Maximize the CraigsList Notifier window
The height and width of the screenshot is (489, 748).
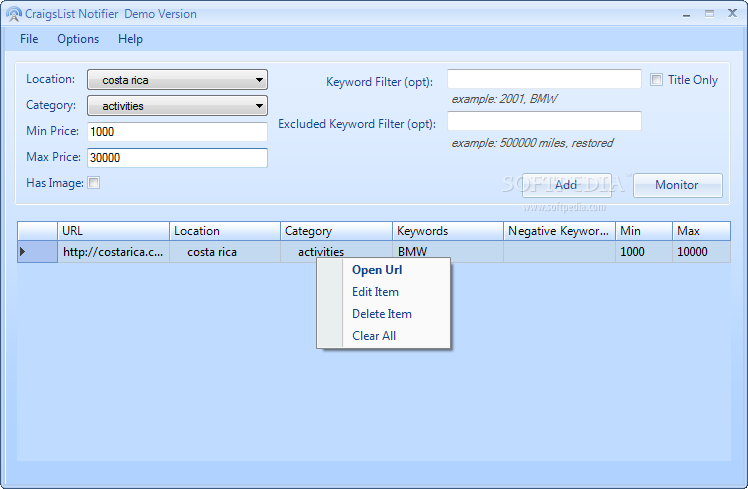click(709, 14)
